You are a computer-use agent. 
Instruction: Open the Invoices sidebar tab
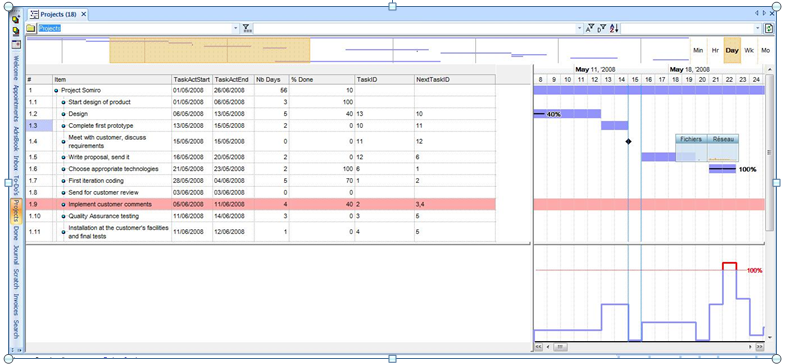pyautogui.click(x=16, y=304)
